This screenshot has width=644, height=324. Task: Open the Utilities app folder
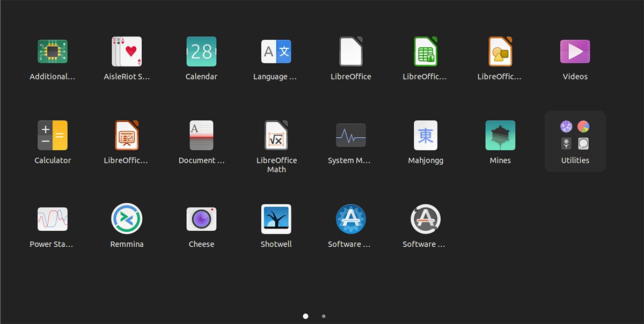[575, 136]
